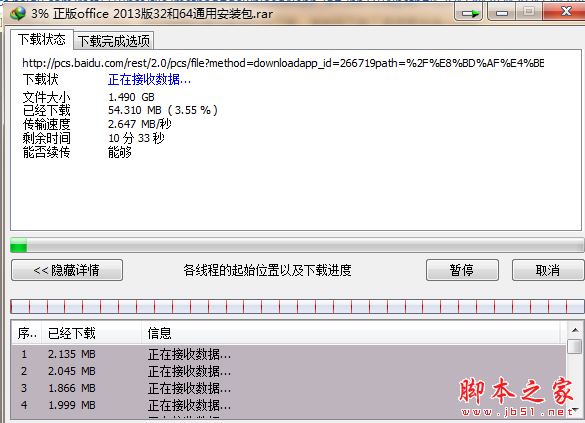Minimize the download window
The width and height of the screenshot is (585, 423).
click(502, 13)
